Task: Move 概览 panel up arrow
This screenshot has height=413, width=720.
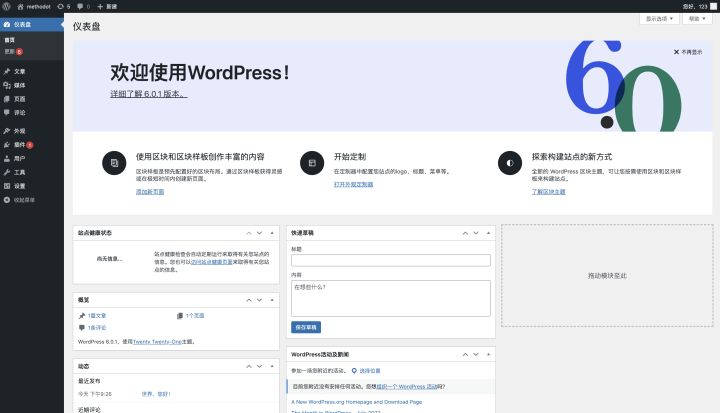Action: tap(249, 300)
